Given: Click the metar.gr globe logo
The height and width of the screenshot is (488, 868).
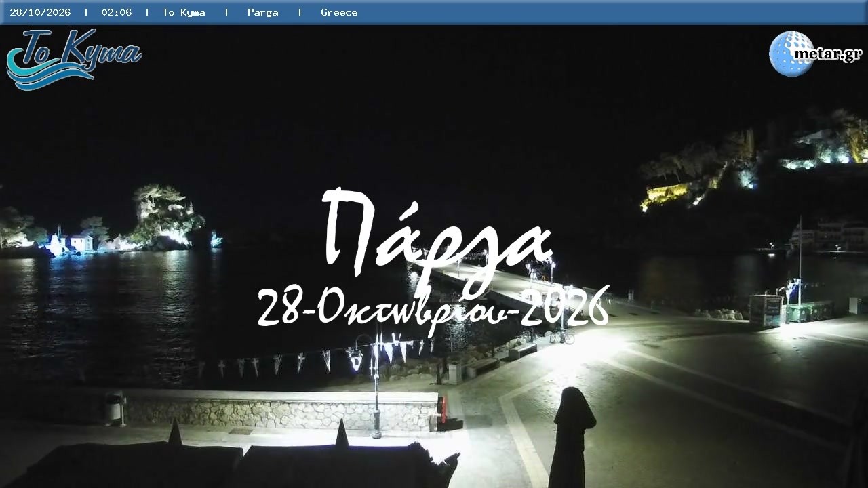Looking at the screenshot, I should tap(815, 54).
